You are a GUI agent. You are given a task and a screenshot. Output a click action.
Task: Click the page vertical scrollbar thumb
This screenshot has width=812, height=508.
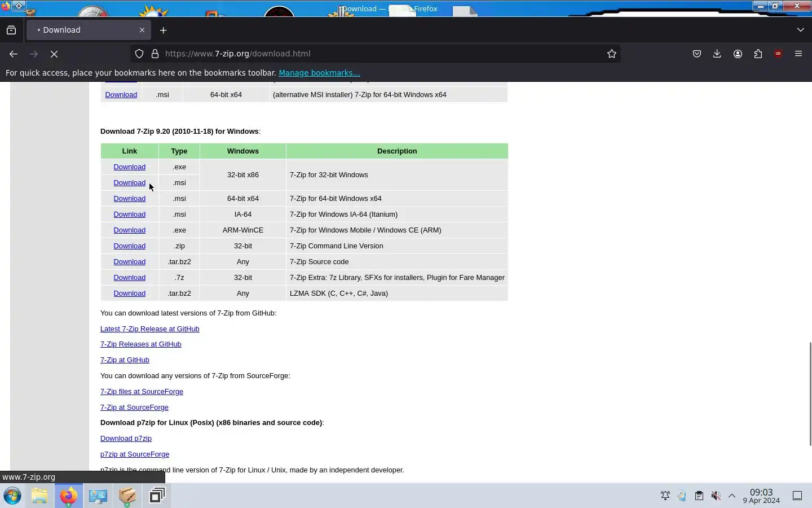tap(810, 393)
